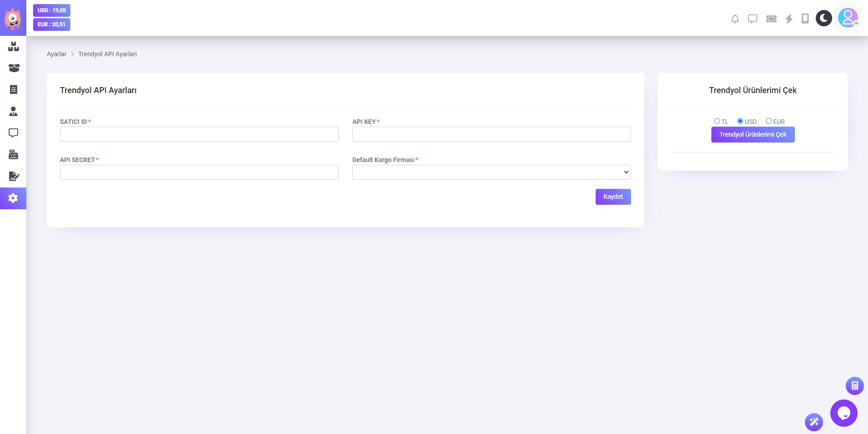Open the live chat bubble widget
This screenshot has width=868, height=434.
tap(843, 413)
